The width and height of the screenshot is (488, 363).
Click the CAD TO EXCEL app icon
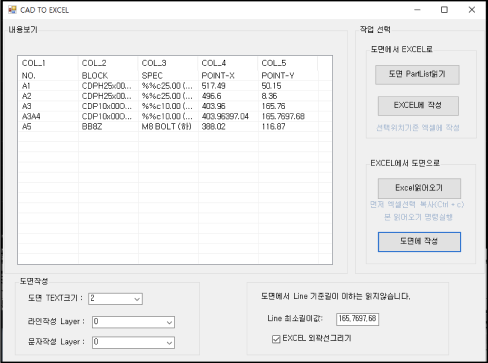(12, 10)
